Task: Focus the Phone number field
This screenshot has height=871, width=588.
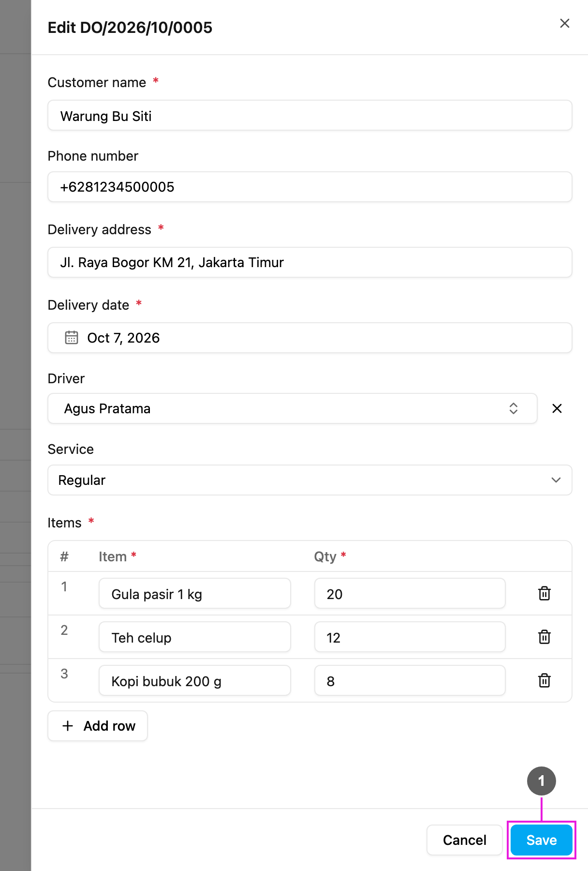Action: [310, 187]
